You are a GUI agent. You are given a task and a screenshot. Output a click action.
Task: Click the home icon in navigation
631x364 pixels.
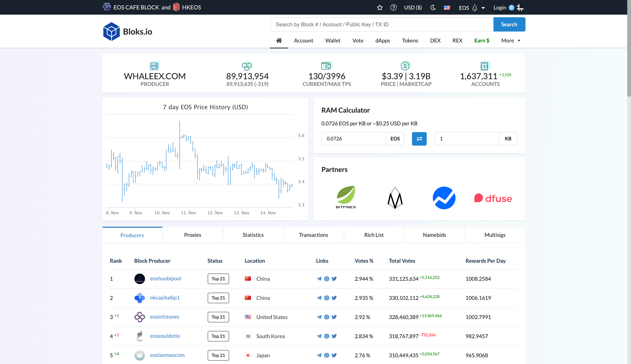point(279,41)
